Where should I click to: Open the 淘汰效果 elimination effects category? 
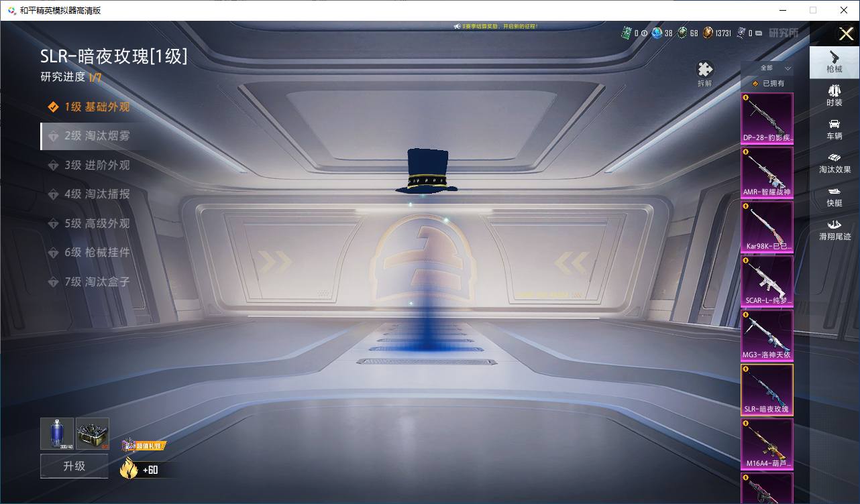(834, 163)
